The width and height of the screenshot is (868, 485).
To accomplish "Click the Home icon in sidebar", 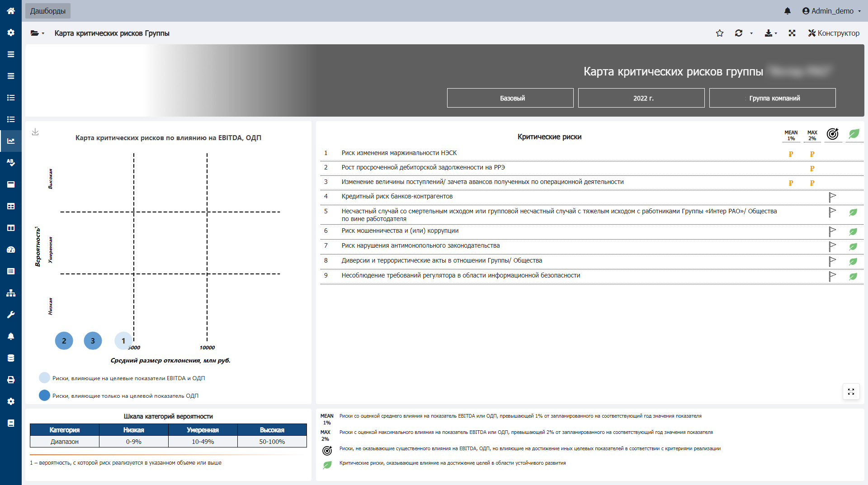I will pyautogui.click(x=11, y=11).
